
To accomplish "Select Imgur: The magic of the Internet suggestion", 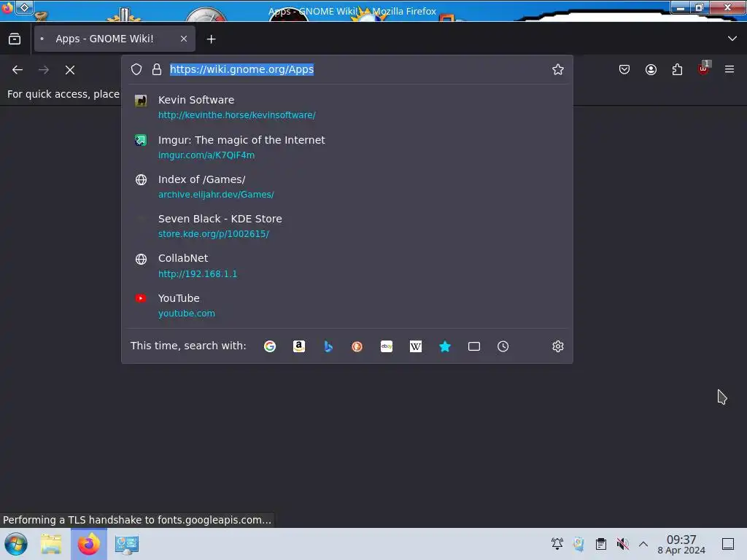I will pyautogui.click(x=347, y=147).
